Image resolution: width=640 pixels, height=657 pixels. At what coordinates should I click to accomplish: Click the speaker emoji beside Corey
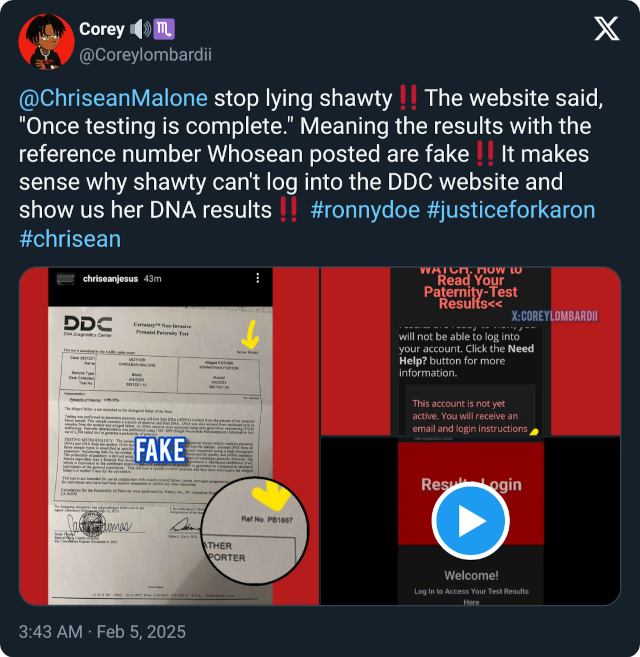click(140, 29)
